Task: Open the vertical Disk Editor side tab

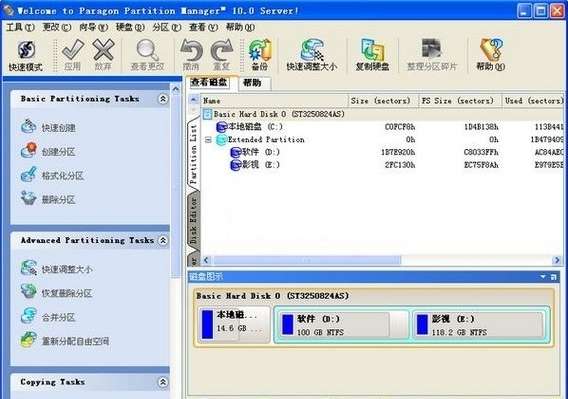Action: [194, 221]
